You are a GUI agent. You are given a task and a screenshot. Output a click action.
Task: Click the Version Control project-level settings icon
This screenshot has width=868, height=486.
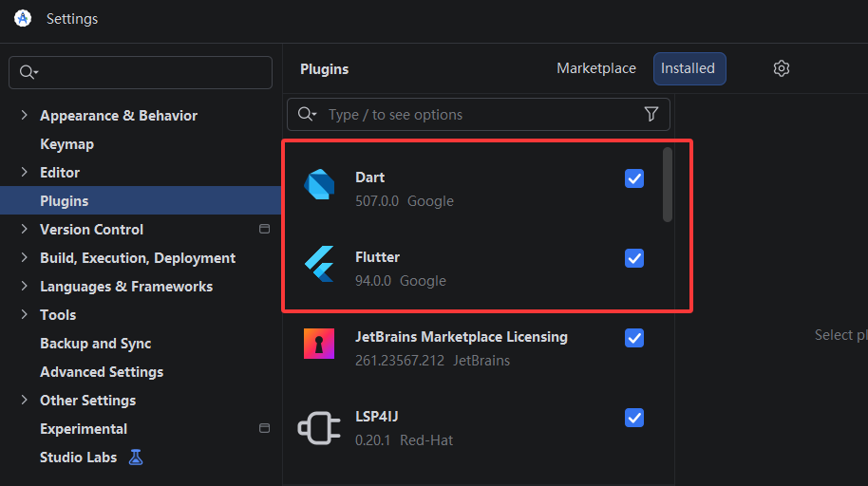265,229
